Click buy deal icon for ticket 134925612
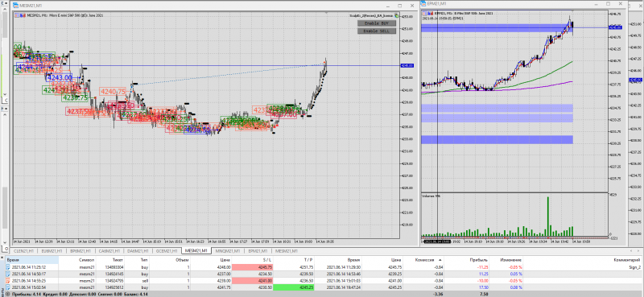The width and height of the screenshot is (644, 297). coord(8,287)
